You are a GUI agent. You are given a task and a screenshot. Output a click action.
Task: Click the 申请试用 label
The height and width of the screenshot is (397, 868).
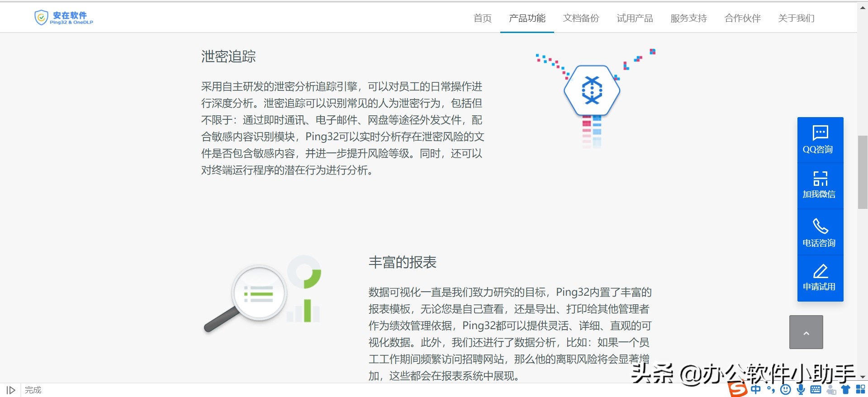[x=819, y=287]
